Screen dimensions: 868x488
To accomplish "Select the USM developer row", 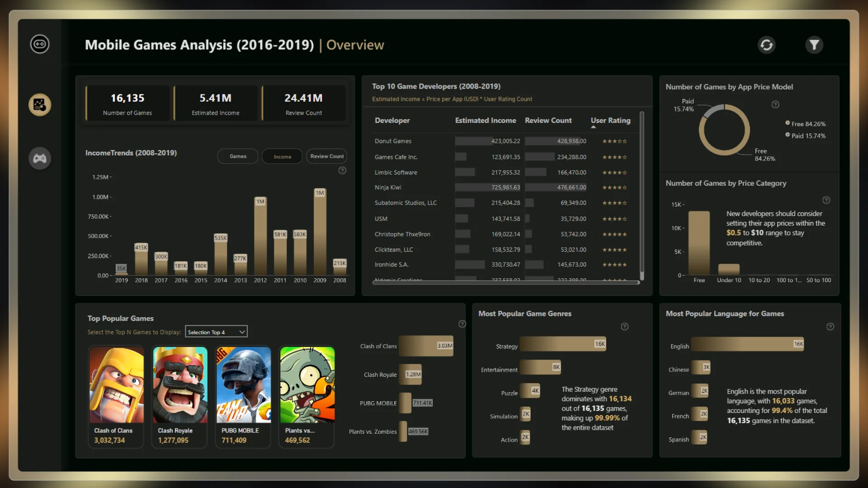I will [505, 219].
